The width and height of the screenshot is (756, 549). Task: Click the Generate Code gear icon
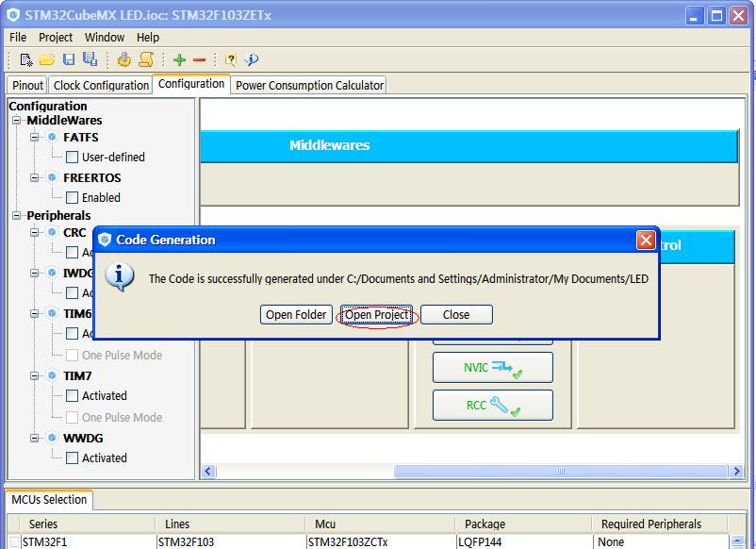pyautogui.click(x=124, y=59)
